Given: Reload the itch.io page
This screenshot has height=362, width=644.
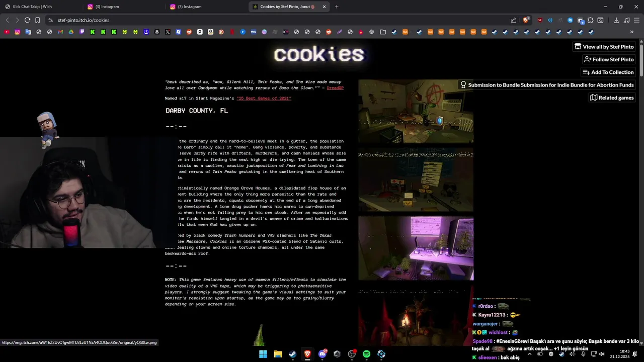Looking at the screenshot, I should coord(27,20).
